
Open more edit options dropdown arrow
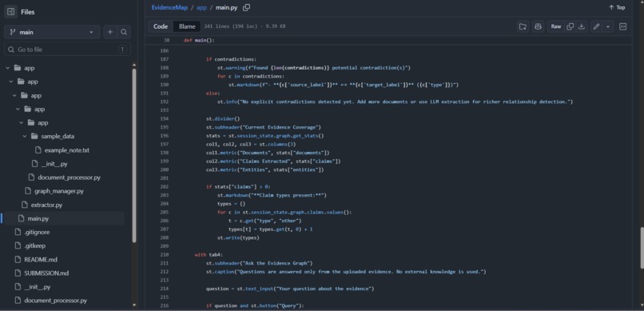click(608, 26)
